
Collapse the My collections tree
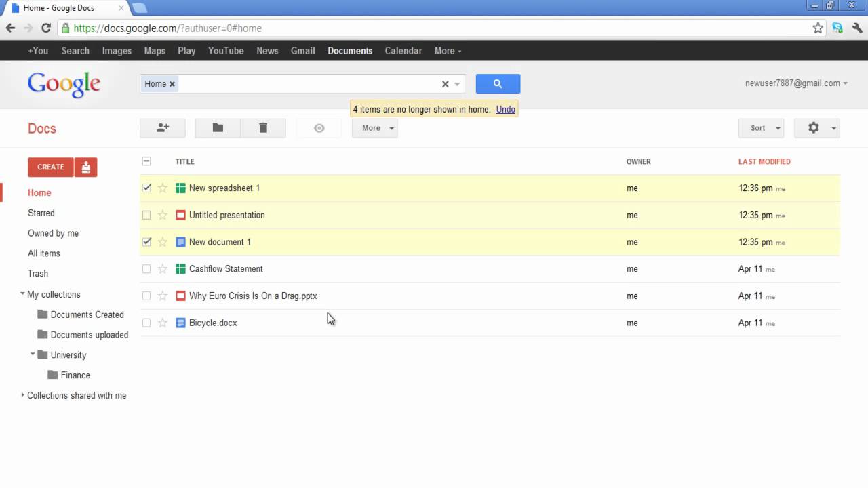tap(22, 294)
